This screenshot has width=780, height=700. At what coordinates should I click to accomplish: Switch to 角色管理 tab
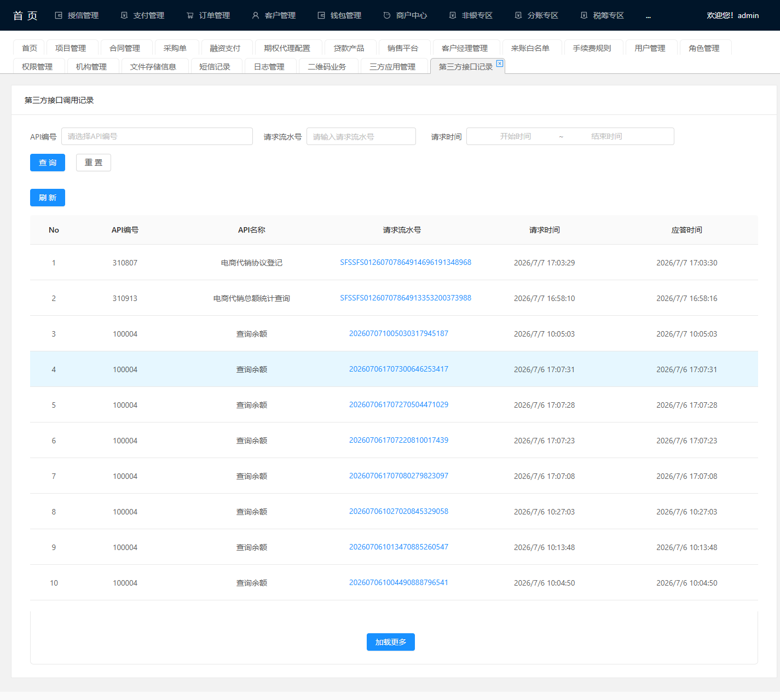(x=704, y=48)
